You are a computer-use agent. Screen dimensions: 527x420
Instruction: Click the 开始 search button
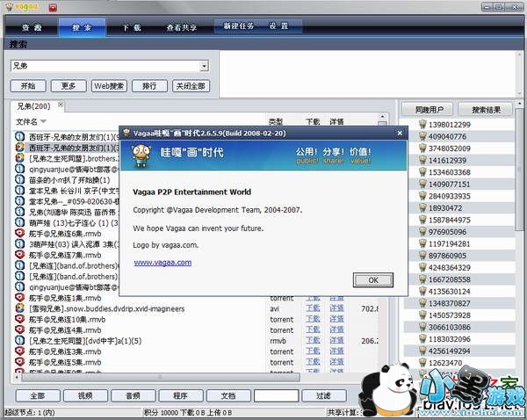(28, 86)
